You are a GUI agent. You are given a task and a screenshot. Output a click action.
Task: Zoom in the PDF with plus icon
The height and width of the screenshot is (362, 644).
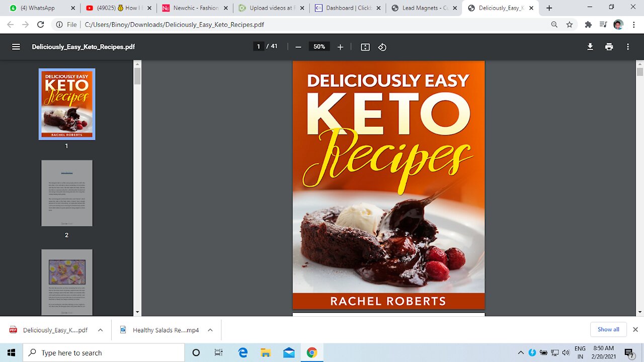click(x=340, y=47)
